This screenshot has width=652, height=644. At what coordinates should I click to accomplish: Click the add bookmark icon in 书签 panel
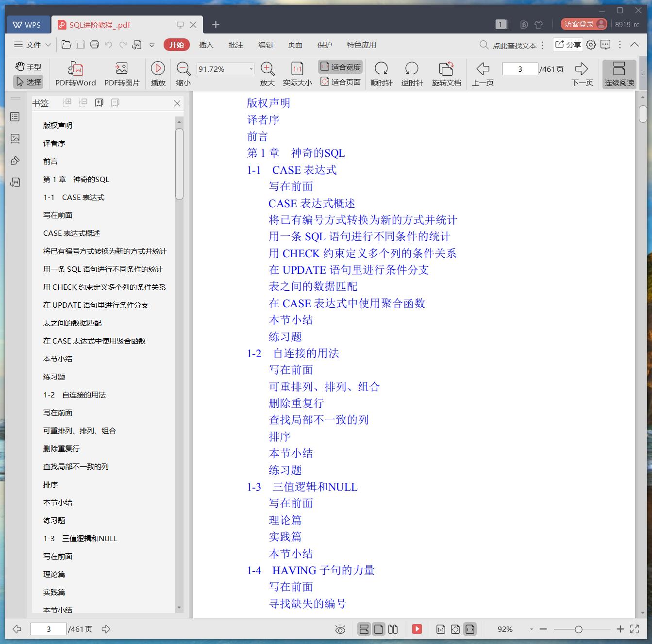pyautogui.click(x=99, y=102)
